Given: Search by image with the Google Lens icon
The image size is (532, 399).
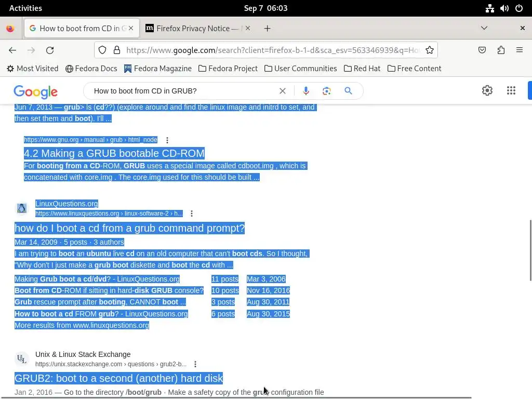Looking at the screenshot, I should [x=326, y=91].
